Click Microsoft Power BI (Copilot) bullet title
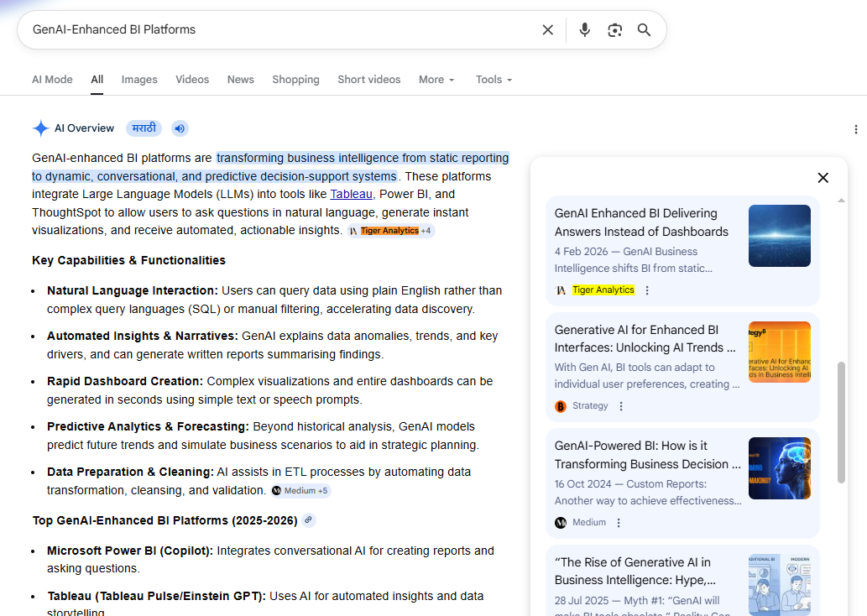 point(130,551)
